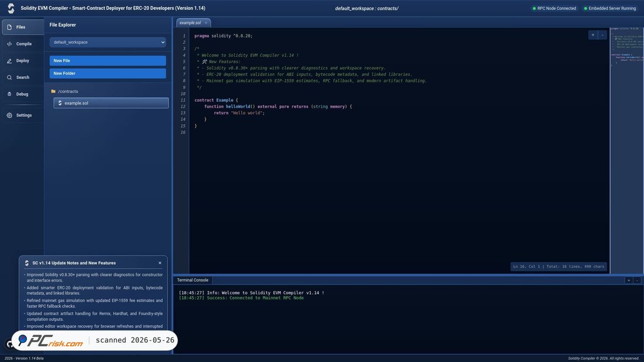644x362 pixels.
Task: Click the logo icon in update notes popup
Action: tap(27, 263)
